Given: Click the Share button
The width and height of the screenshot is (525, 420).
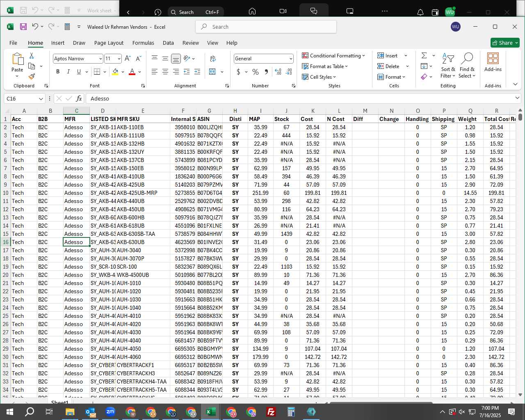Looking at the screenshot, I should 505,43.
